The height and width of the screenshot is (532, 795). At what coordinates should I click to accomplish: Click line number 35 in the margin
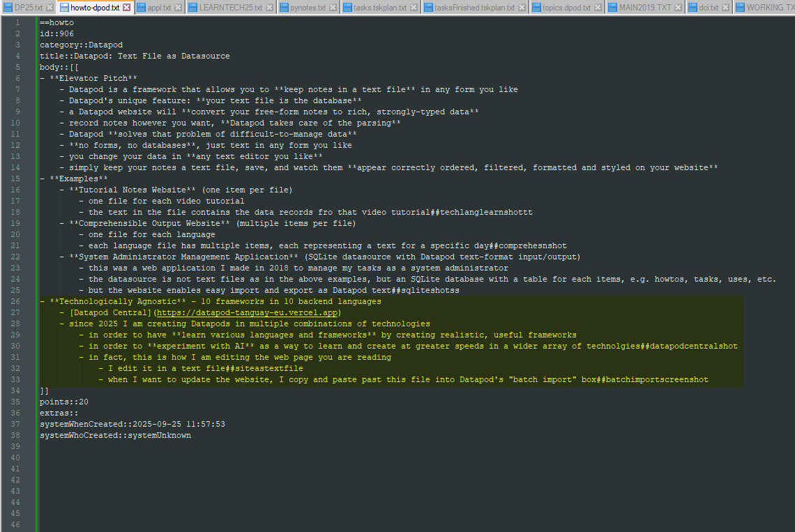tap(15, 402)
